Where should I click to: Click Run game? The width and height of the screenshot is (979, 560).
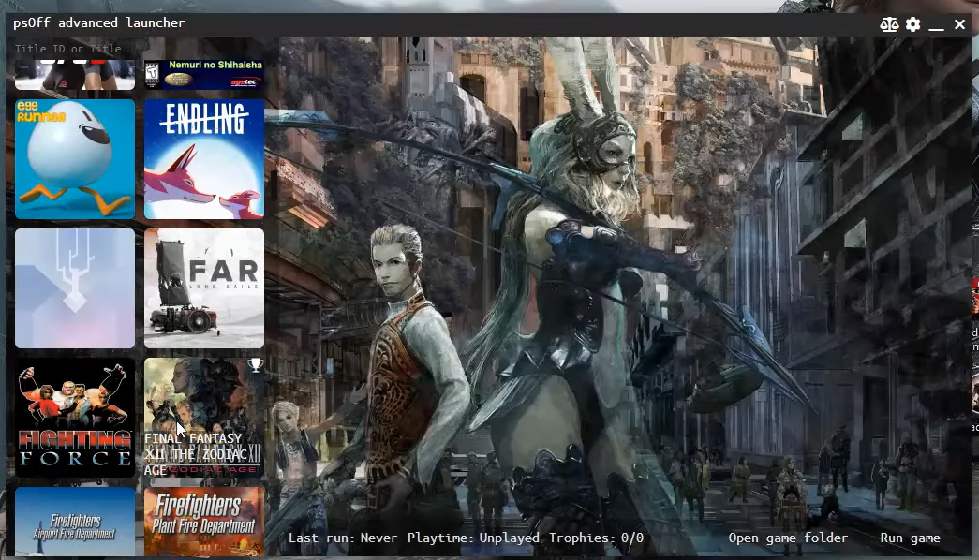point(911,538)
